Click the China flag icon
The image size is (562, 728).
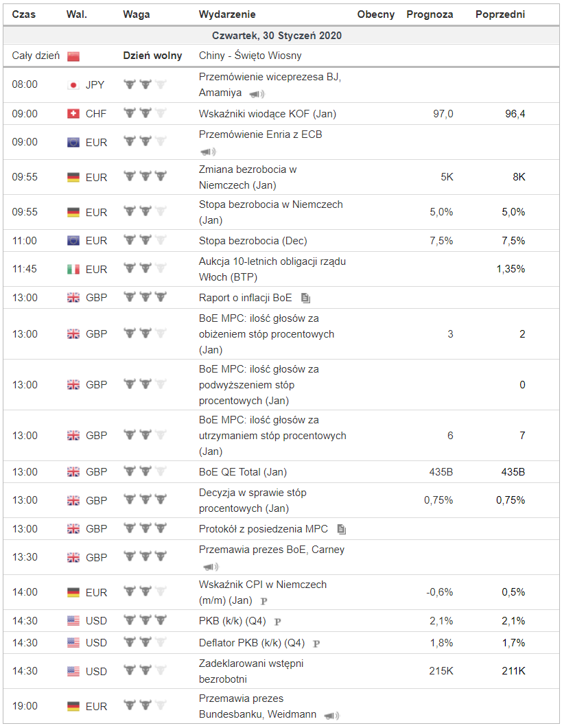[x=73, y=56]
